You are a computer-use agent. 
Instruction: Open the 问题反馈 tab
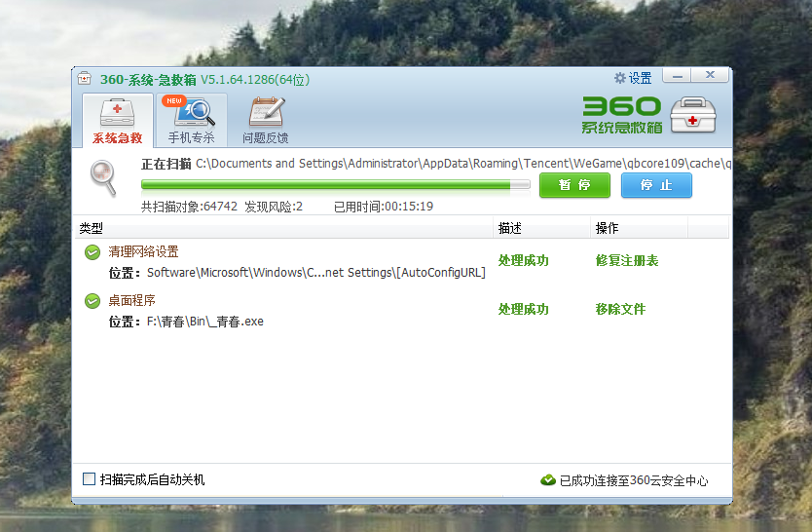pos(265,120)
